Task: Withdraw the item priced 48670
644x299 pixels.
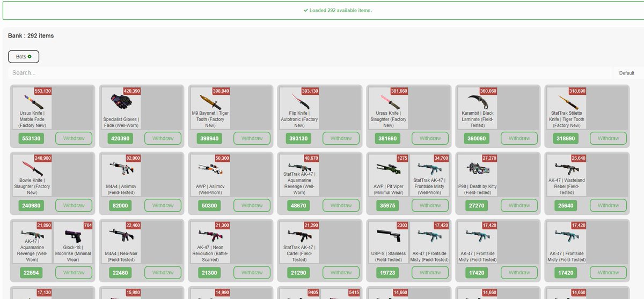Action: [x=341, y=205]
